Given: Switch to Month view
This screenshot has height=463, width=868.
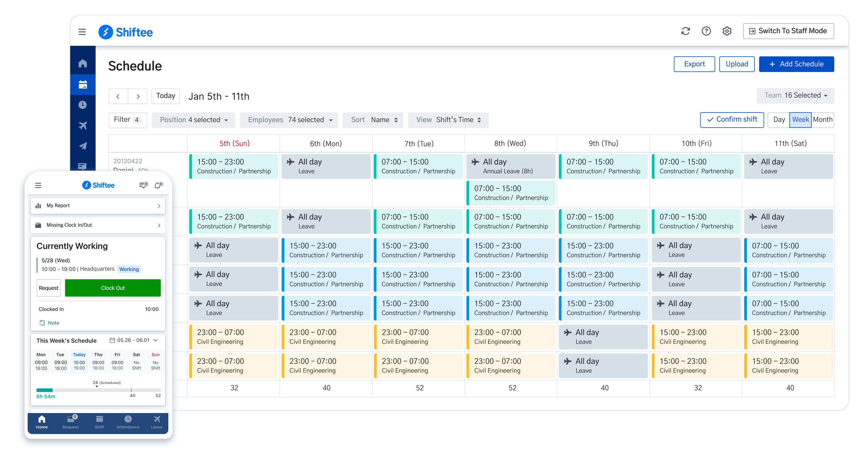Looking at the screenshot, I should (823, 120).
